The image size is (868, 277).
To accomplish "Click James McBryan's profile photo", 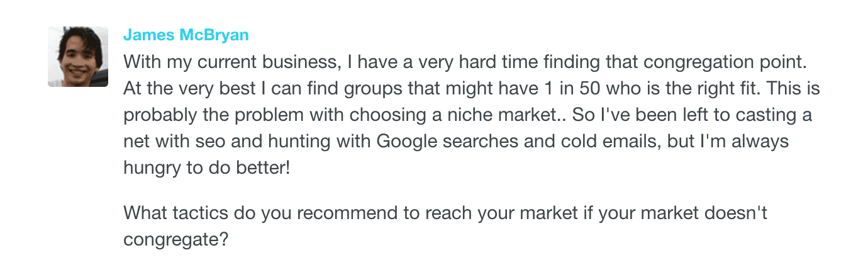I will (78, 57).
